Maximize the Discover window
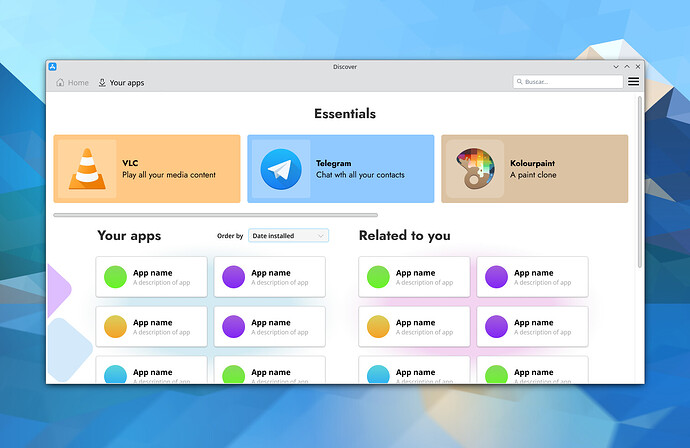This screenshot has height=448, width=690. [x=627, y=67]
